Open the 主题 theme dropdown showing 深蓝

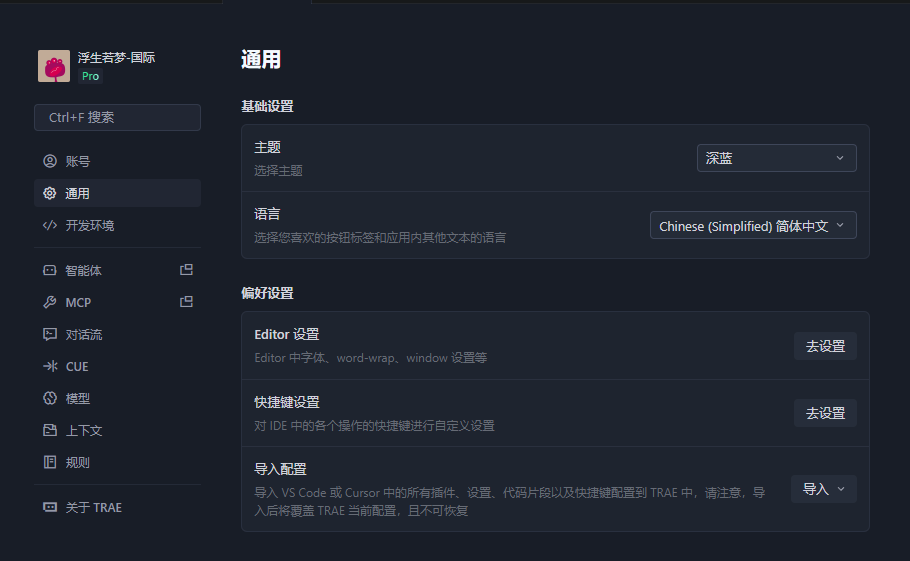[x=776, y=158]
